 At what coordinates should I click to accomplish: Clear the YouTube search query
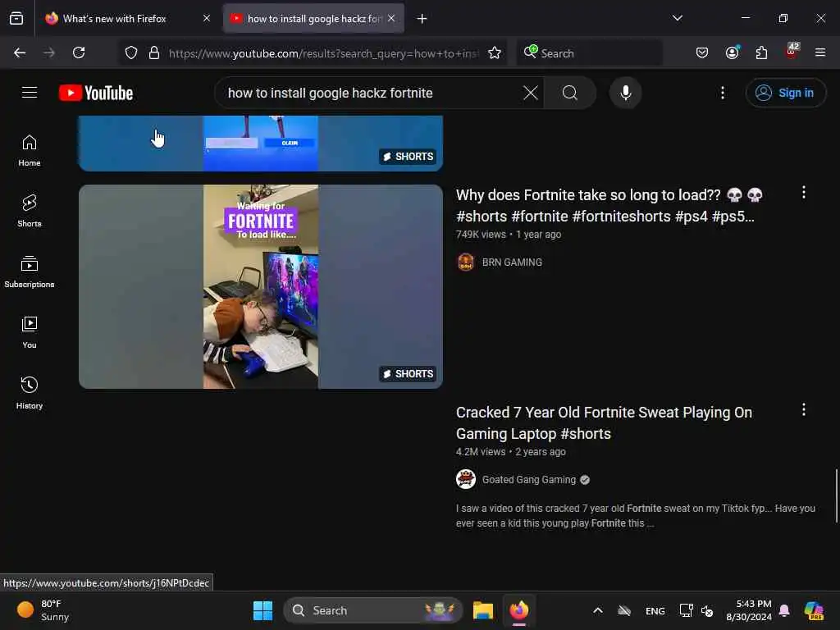click(531, 93)
